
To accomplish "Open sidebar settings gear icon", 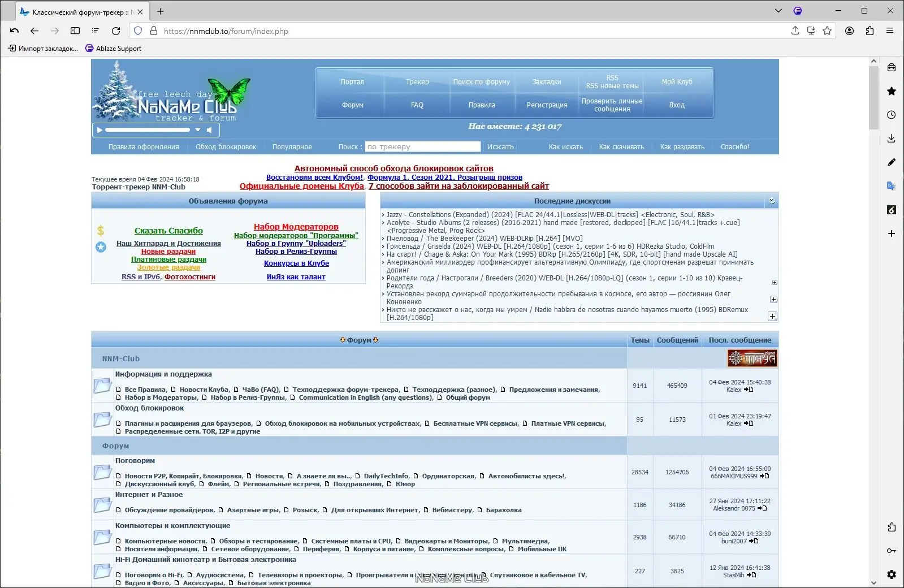I will point(892,574).
